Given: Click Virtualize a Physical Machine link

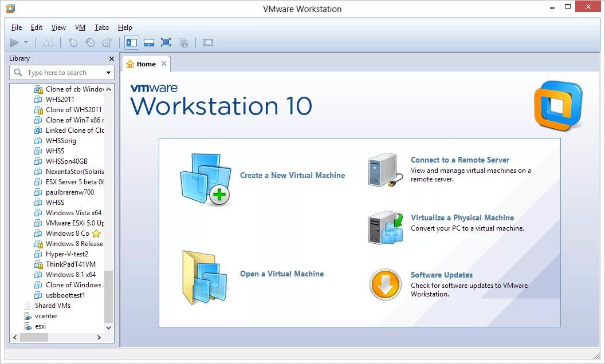Looking at the screenshot, I should click(462, 217).
